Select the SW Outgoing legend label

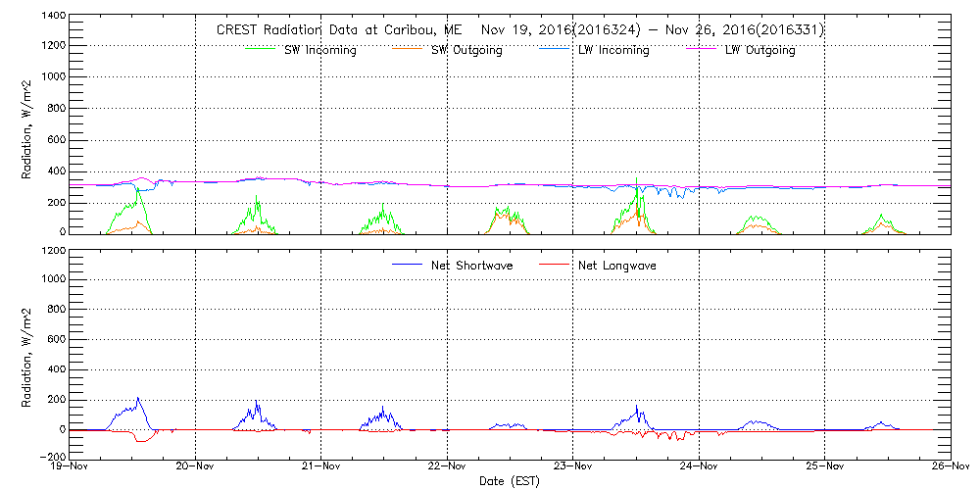point(466,51)
